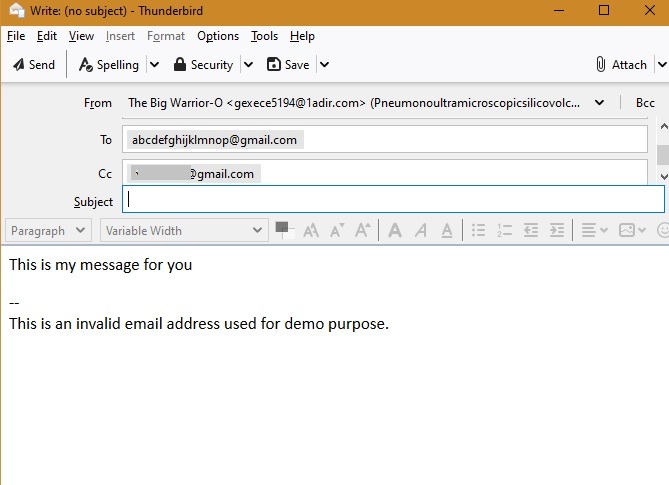Viewport: 669px width, 485px height.
Task: Open the Paragraph style dropdown
Action: pyautogui.click(x=48, y=230)
